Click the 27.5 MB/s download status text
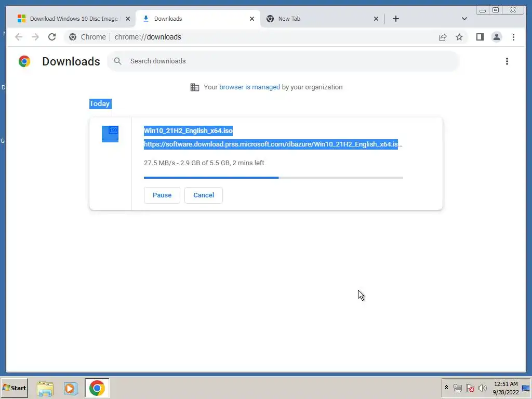The image size is (532, 399). pyautogui.click(x=204, y=163)
